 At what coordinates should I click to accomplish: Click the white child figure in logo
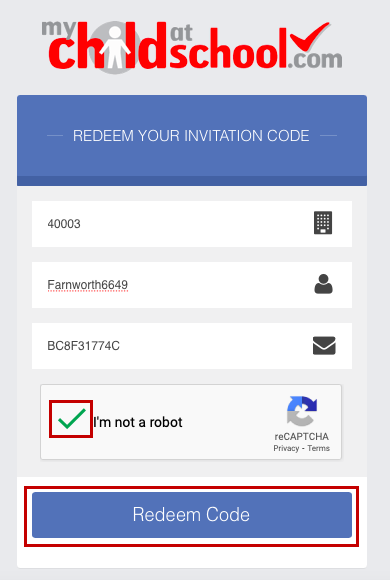115,47
